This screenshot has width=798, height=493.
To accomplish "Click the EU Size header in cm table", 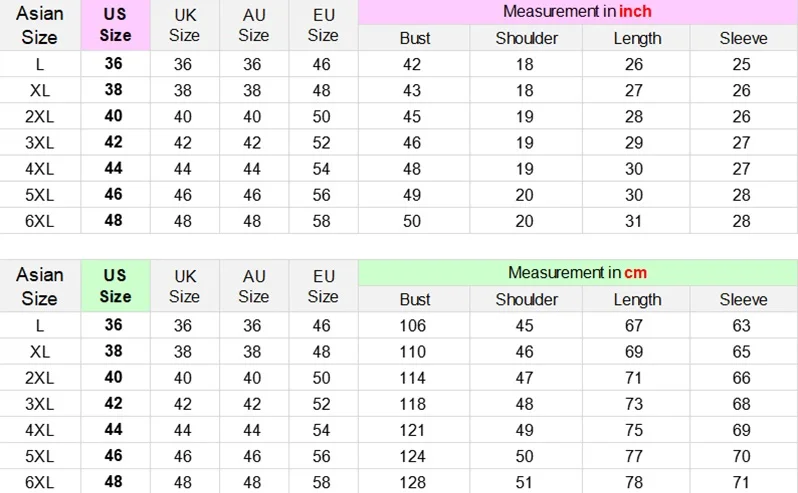I will click(323, 286).
